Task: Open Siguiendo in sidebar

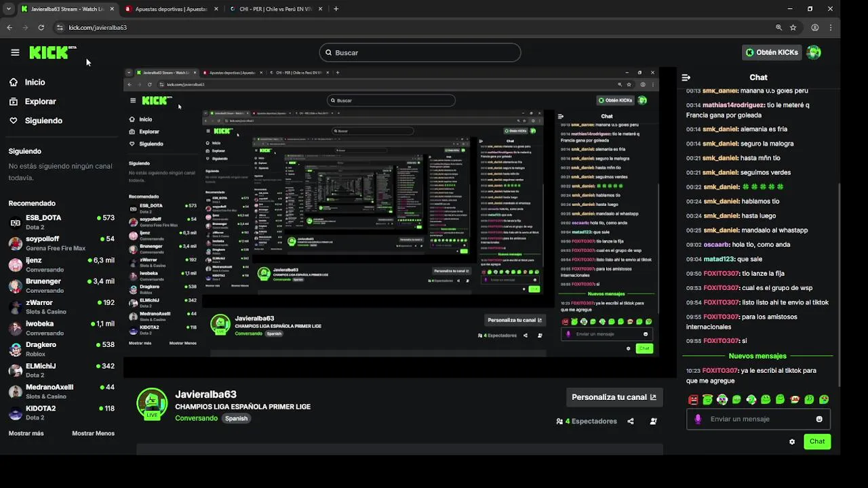Action: point(43,121)
